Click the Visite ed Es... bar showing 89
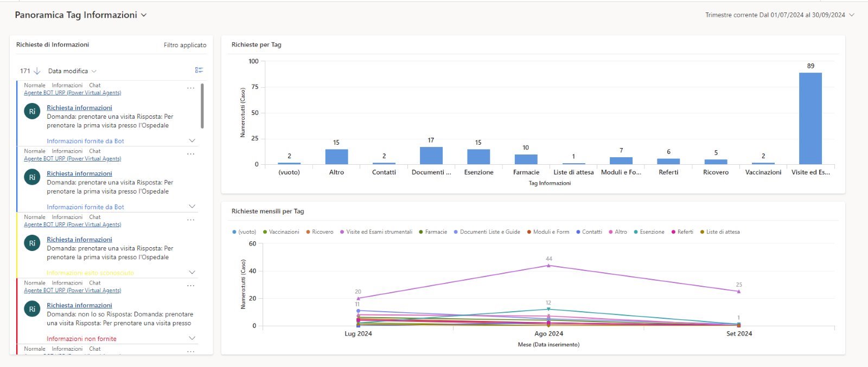Viewport: 868px width, 367px height. pyautogui.click(x=810, y=118)
